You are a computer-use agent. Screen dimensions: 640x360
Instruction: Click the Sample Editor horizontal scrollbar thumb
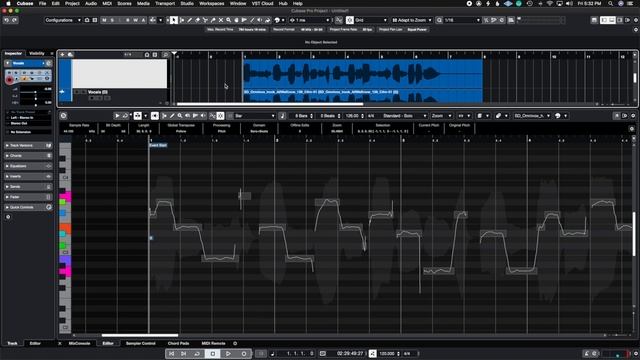(140, 336)
